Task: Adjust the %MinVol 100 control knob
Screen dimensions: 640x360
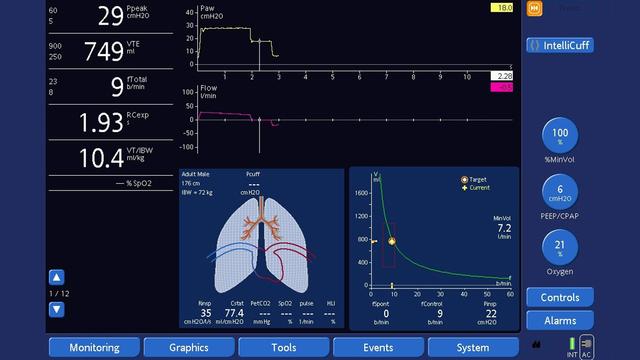Action: pos(560,135)
